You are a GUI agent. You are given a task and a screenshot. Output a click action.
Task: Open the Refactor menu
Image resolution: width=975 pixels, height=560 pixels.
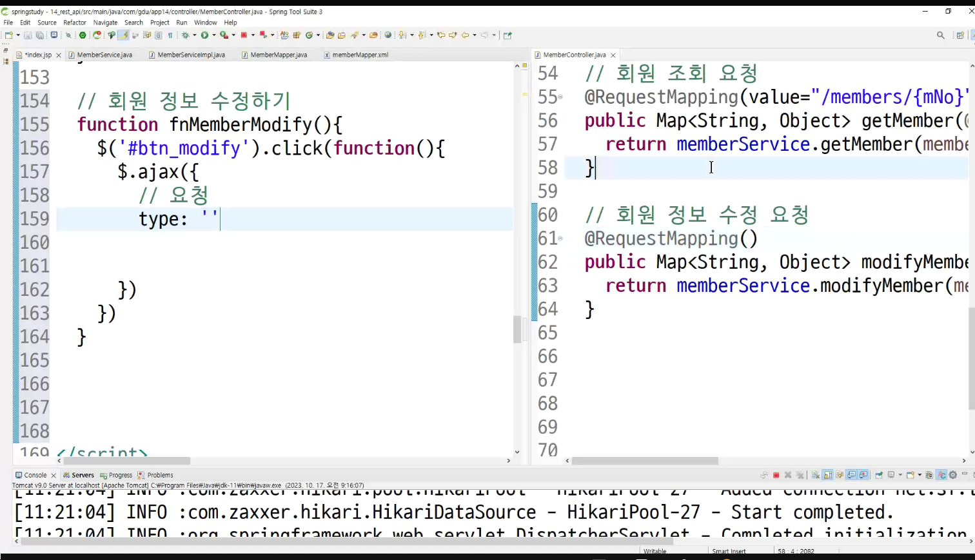coord(75,23)
